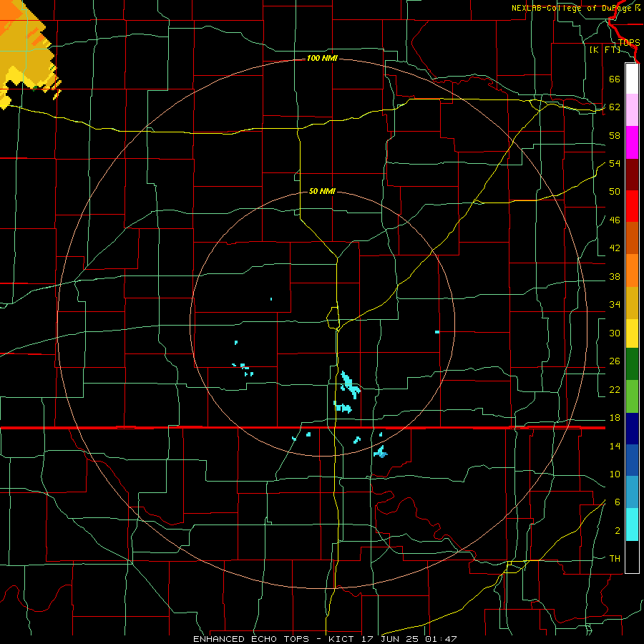Select the dark green legend band
The image size is (644, 644).
[632, 364]
